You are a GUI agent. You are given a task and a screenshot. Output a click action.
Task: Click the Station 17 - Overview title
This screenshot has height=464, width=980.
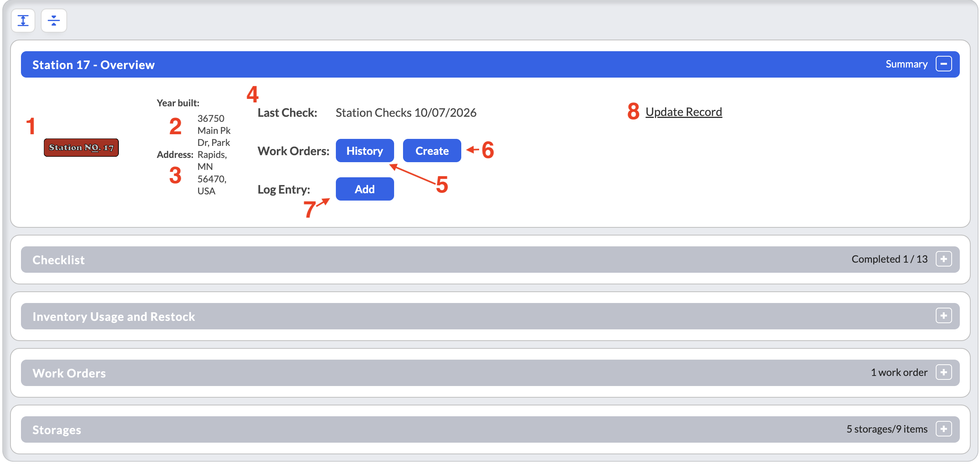pos(94,64)
